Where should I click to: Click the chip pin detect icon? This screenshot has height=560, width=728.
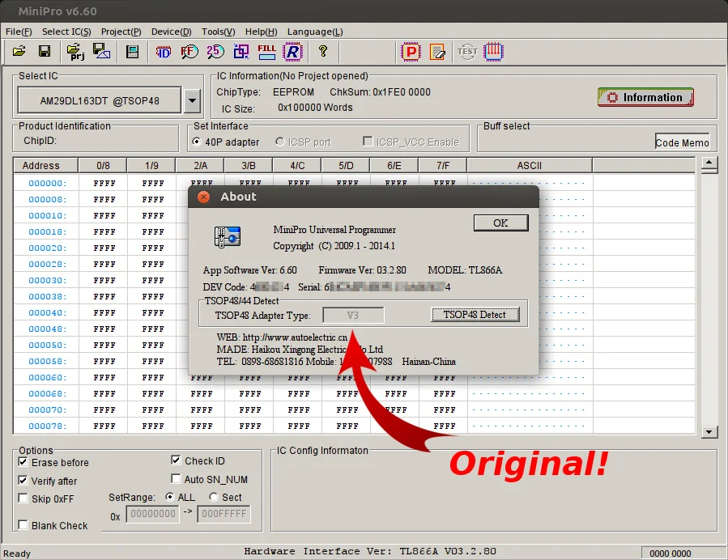pos(493,52)
